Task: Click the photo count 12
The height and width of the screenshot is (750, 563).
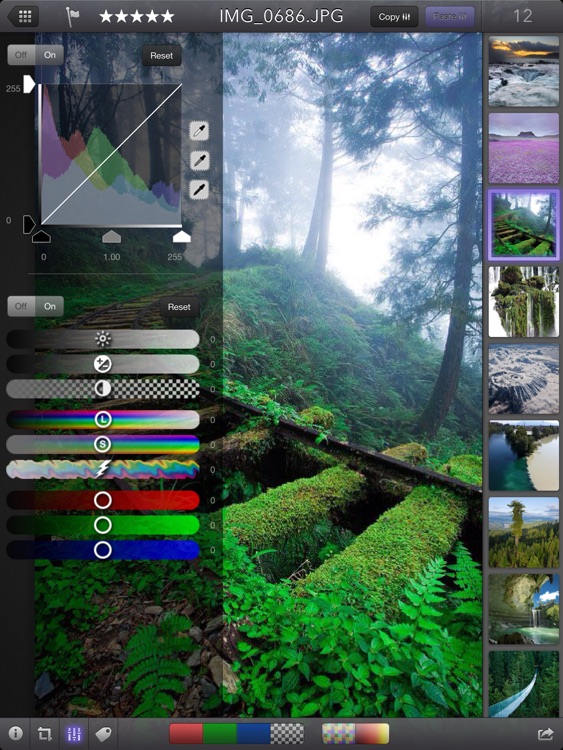Action: [x=522, y=17]
